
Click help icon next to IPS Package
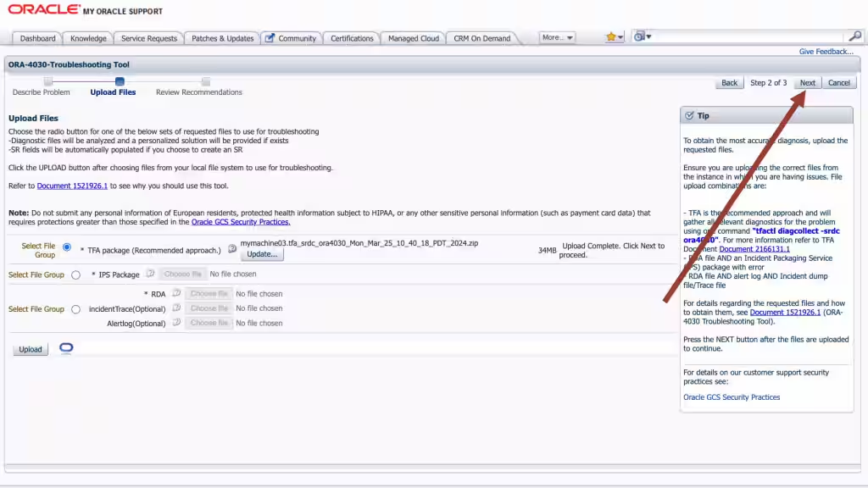150,274
